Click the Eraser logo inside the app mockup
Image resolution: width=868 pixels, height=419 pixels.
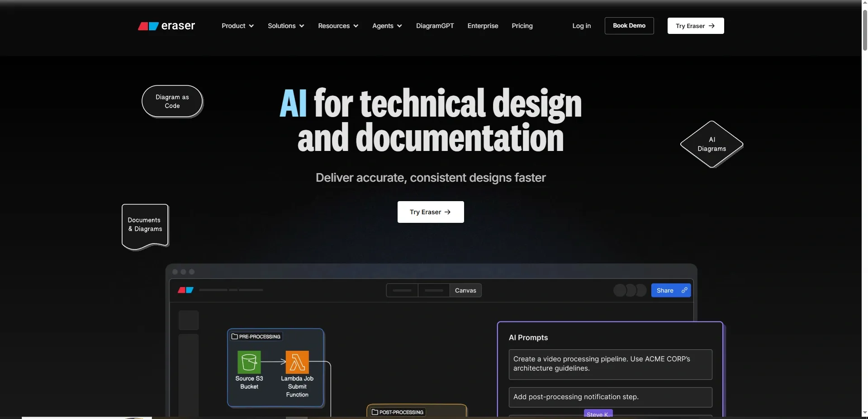click(185, 290)
